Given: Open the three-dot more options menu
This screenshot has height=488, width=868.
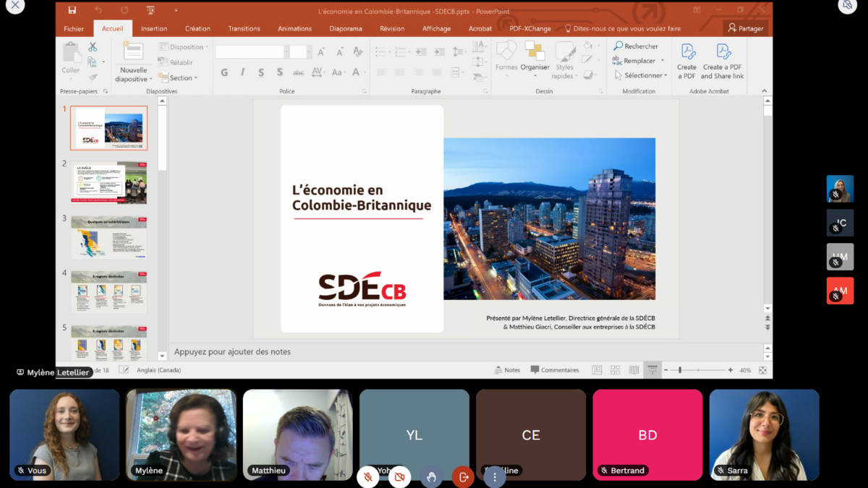Looking at the screenshot, I should 495,477.
